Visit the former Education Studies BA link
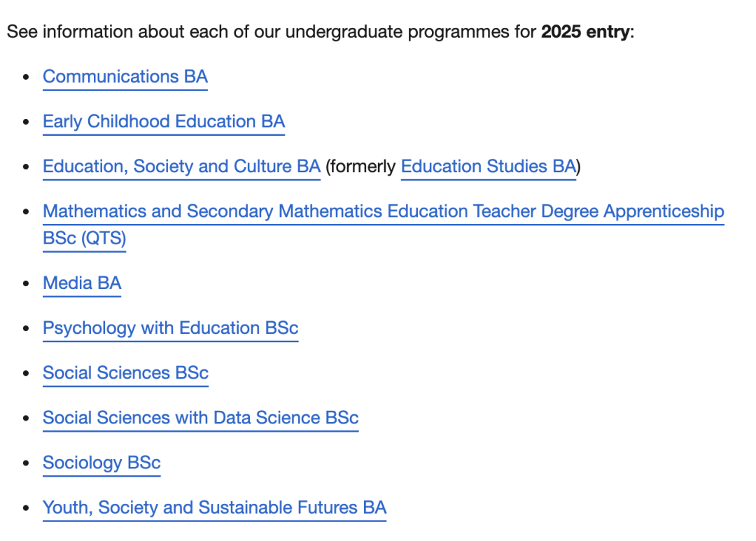This screenshot has height=541, width=756. tap(488, 167)
